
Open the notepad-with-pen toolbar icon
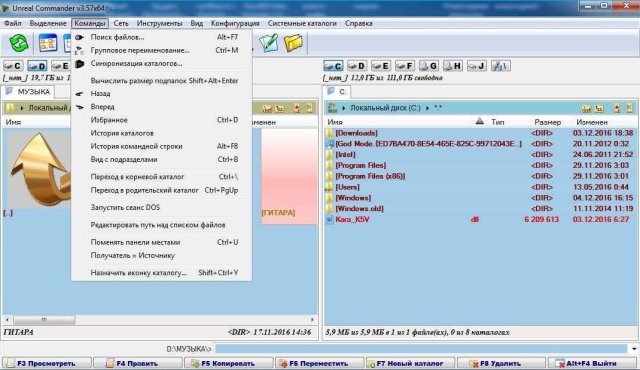click(x=269, y=42)
